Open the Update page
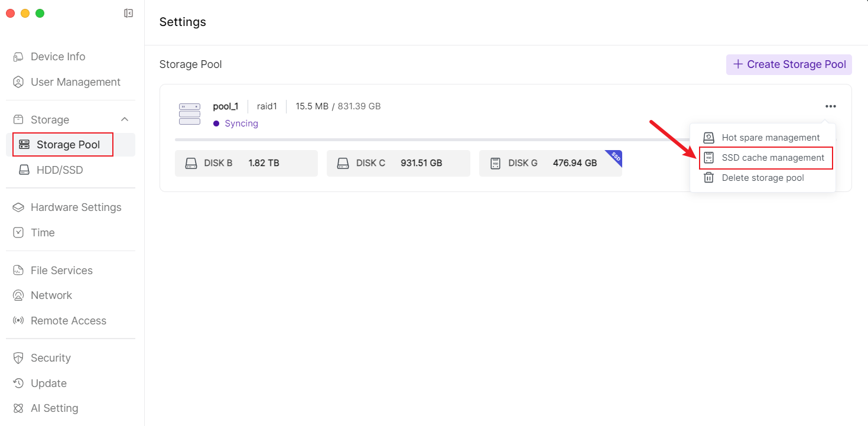This screenshot has width=868, height=426. [x=48, y=383]
